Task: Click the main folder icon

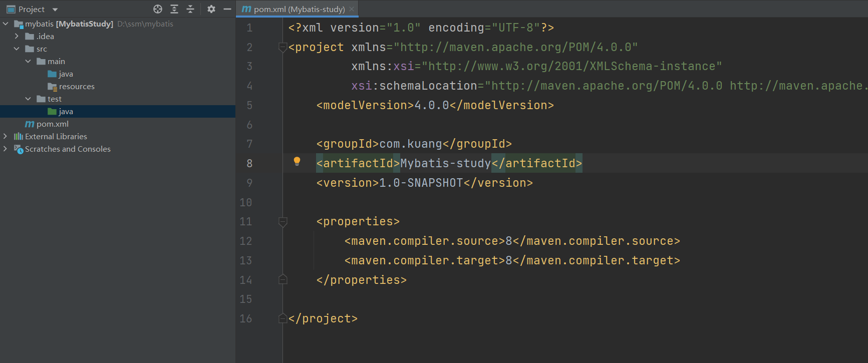Action: tap(41, 61)
